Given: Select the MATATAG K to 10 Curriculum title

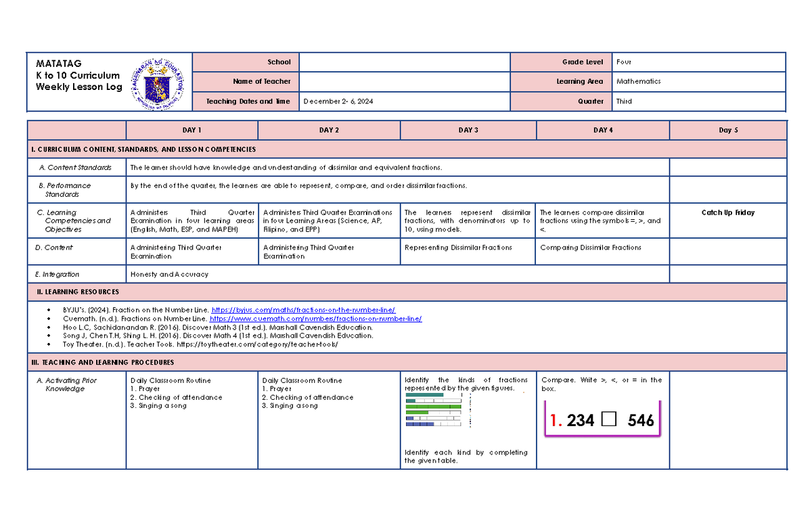Looking at the screenshot, I should pos(78,75).
